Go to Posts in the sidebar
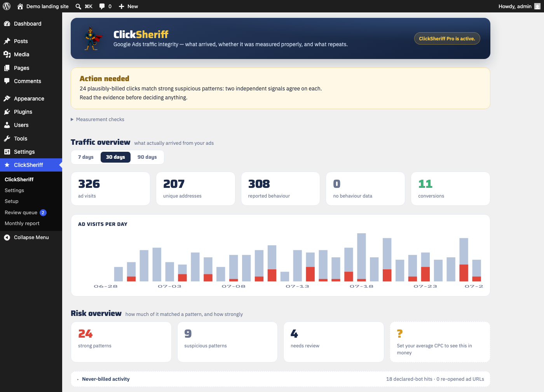The image size is (544, 392). pyautogui.click(x=31, y=41)
